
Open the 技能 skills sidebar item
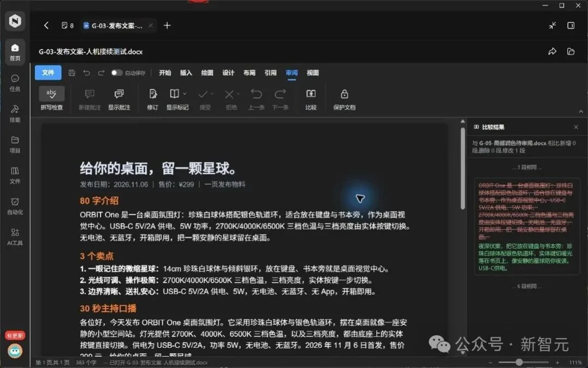coord(15,114)
